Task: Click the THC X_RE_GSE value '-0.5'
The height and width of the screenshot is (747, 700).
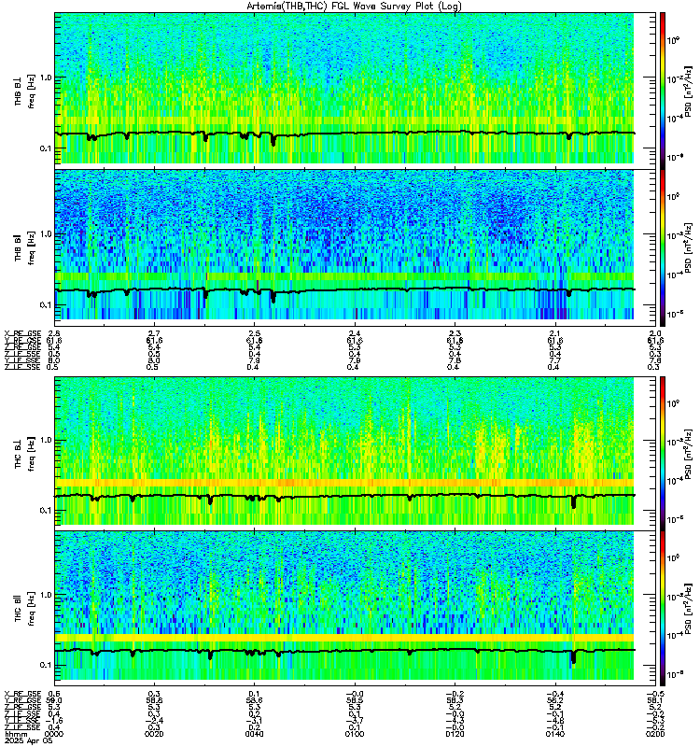Action: [x=655, y=694]
